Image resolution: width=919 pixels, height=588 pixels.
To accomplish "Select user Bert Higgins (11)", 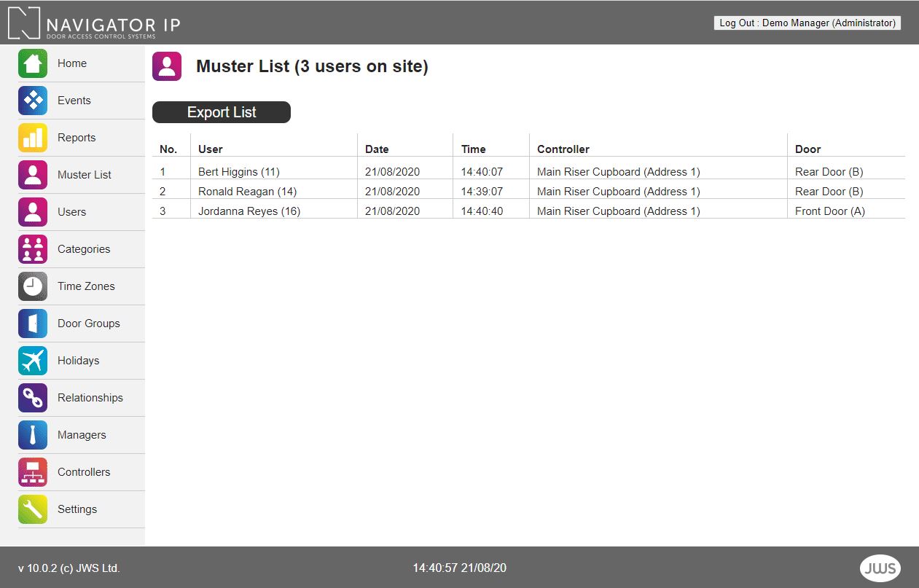I will pyautogui.click(x=239, y=172).
